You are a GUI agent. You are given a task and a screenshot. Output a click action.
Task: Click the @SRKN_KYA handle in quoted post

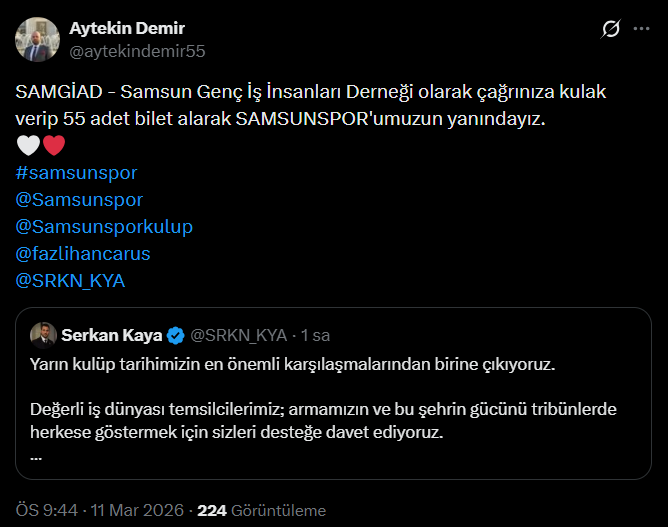click(238, 334)
